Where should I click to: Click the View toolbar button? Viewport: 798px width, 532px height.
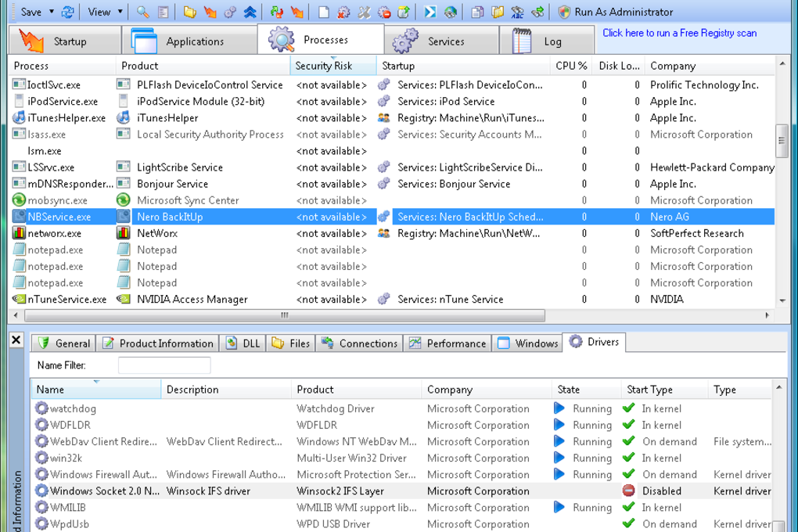coord(99,12)
